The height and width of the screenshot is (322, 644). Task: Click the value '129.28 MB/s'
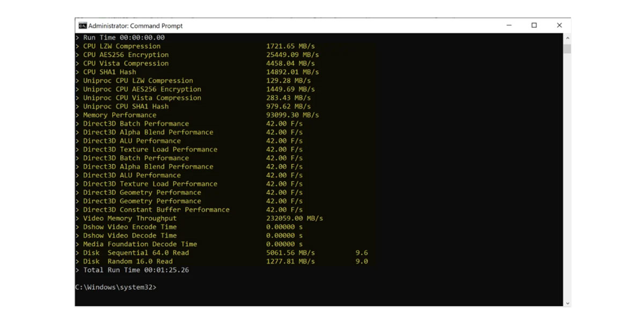(x=288, y=80)
